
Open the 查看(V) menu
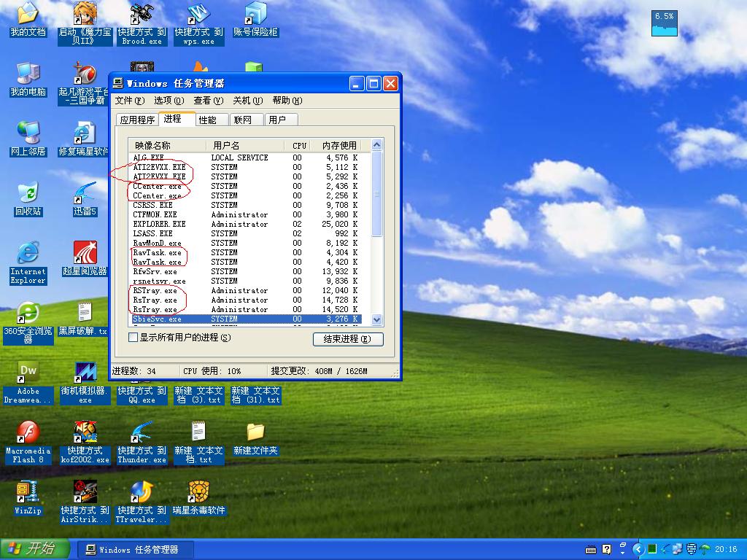(x=207, y=101)
